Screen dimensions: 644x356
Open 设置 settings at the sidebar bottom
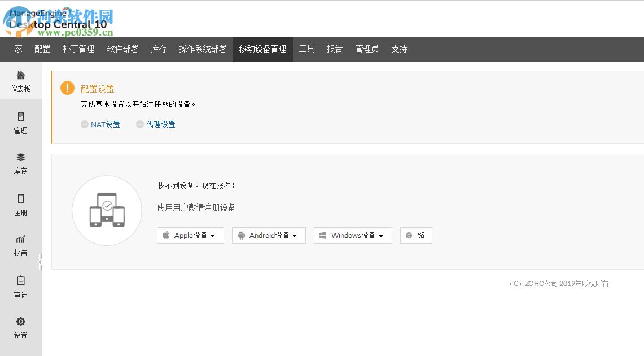pyautogui.click(x=20, y=327)
